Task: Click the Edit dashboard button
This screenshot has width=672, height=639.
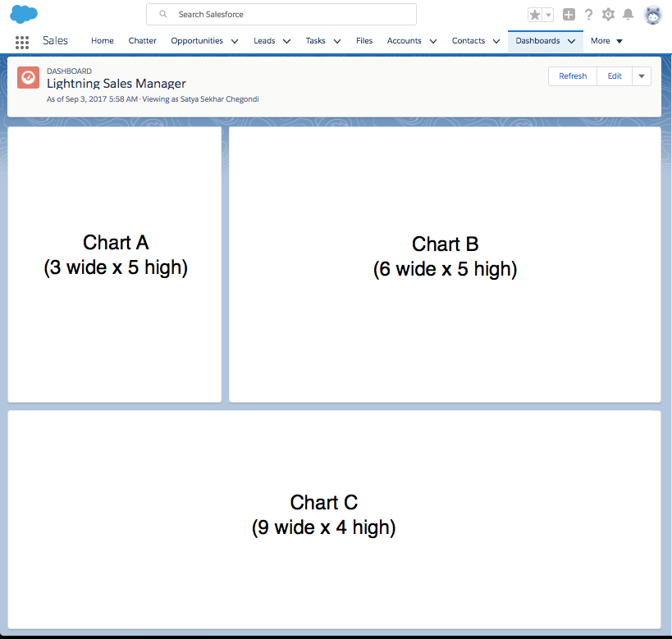Action: click(x=615, y=76)
